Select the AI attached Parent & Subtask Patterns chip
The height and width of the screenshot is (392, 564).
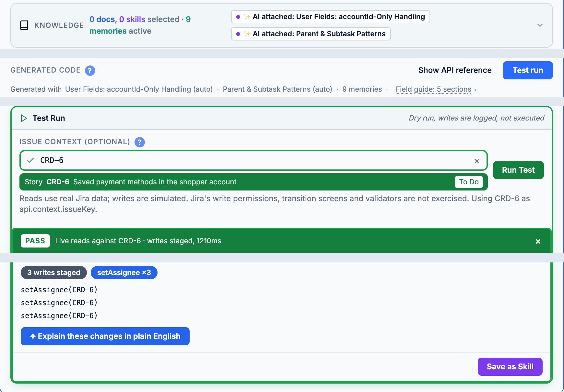(311, 34)
